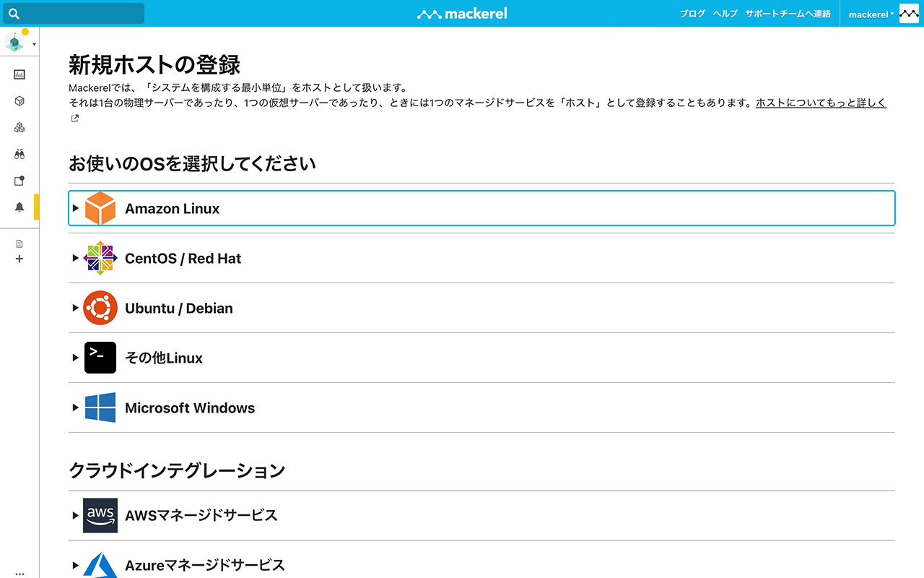Open the Dashboards graph icon in sidebar

point(19,74)
